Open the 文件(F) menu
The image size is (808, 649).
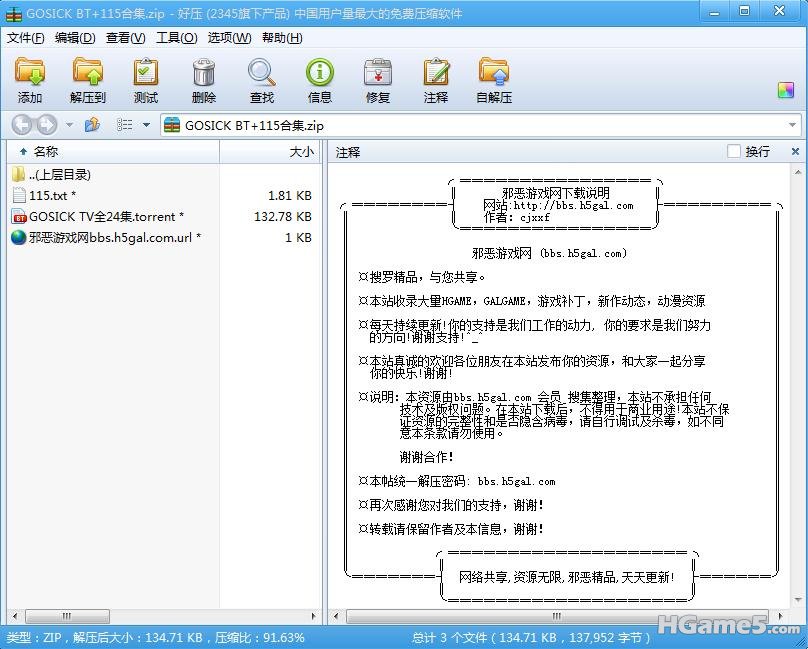26,38
